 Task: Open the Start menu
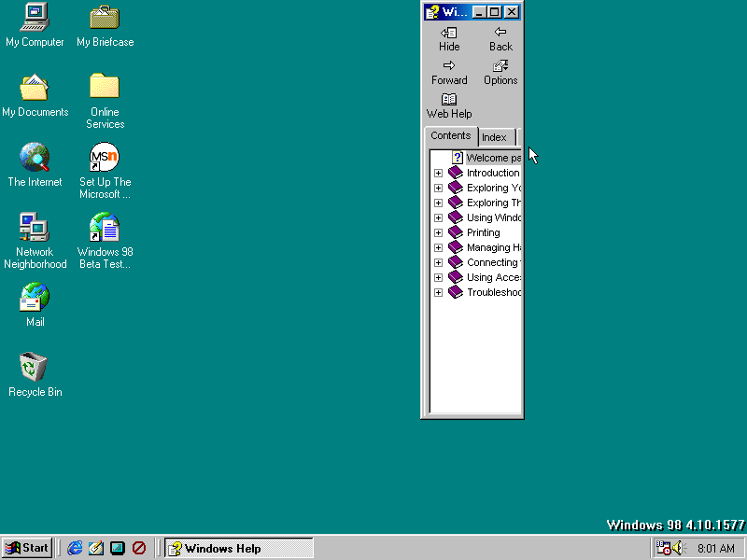(x=27, y=548)
